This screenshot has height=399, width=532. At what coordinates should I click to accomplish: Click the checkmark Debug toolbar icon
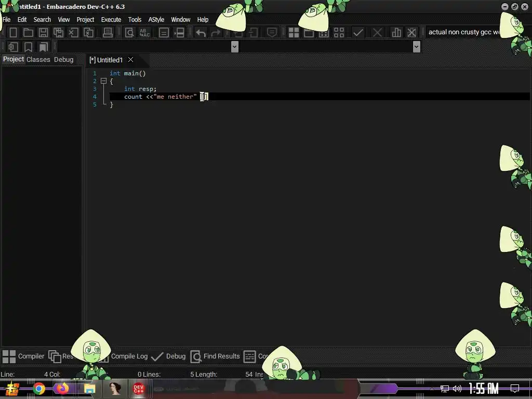[358, 33]
